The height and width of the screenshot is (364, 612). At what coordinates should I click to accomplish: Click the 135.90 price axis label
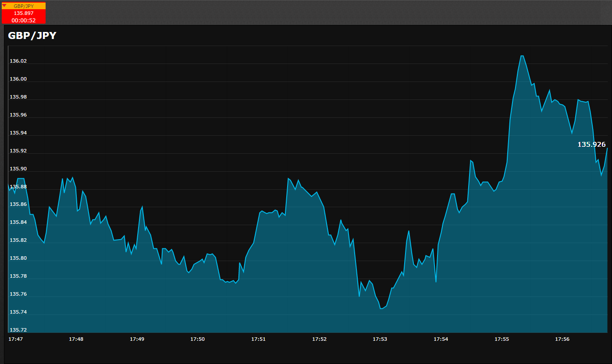tap(18, 169)
